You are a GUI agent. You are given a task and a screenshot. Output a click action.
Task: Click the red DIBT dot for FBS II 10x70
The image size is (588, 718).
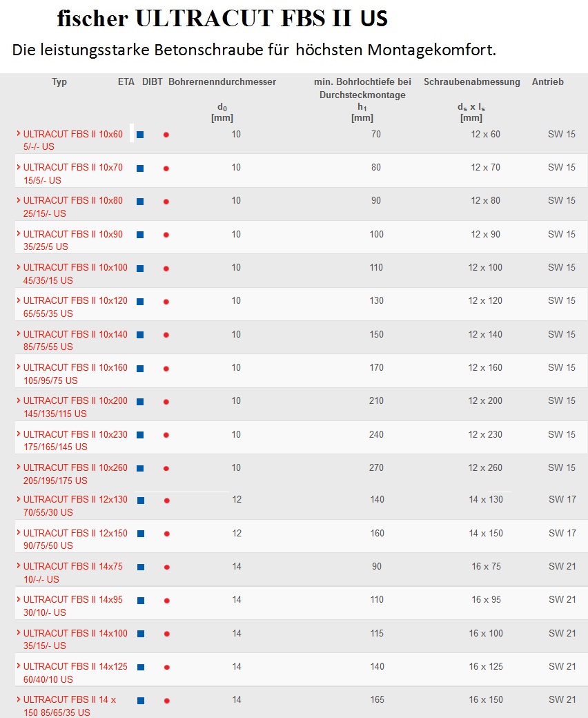point(166,168)
